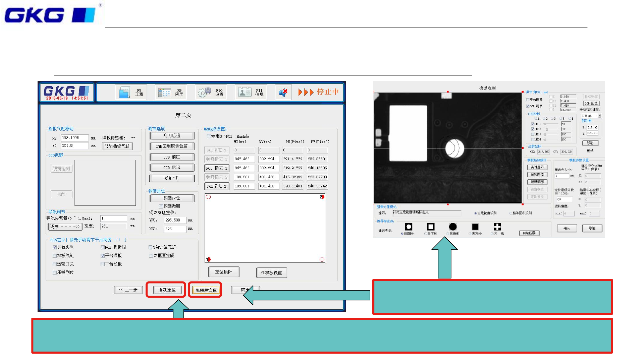Adjust the LED2 brightness slider
This screenshot has width=644, height=362.
coord(547,129)
